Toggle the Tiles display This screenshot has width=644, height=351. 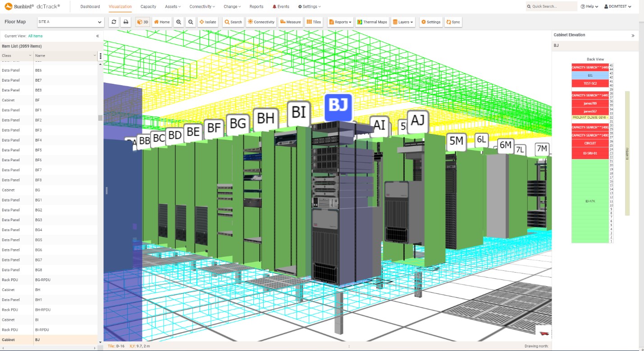(314, 22)
